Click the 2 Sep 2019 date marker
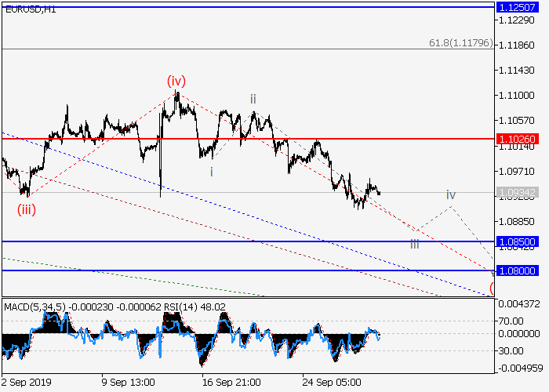The image size is (549, 392). pos(28,383)
